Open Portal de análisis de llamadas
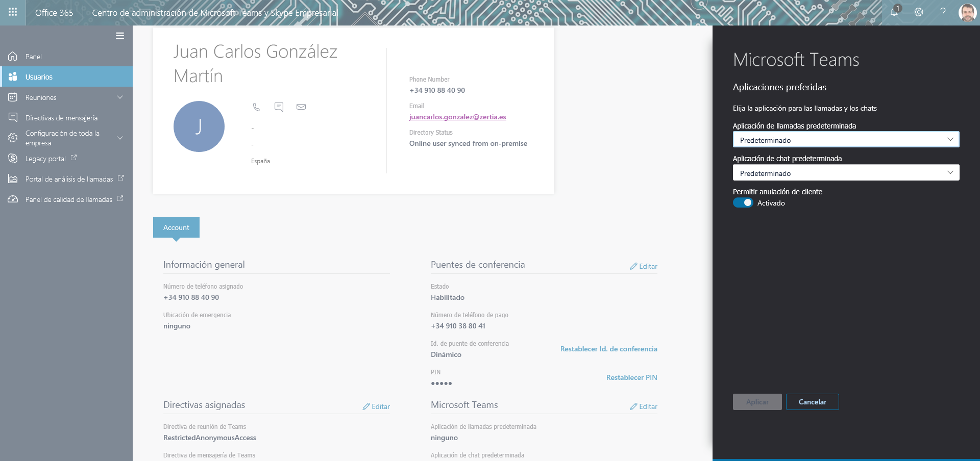The image size is (980, 461). pyautogui.click(x=69, y=178)
